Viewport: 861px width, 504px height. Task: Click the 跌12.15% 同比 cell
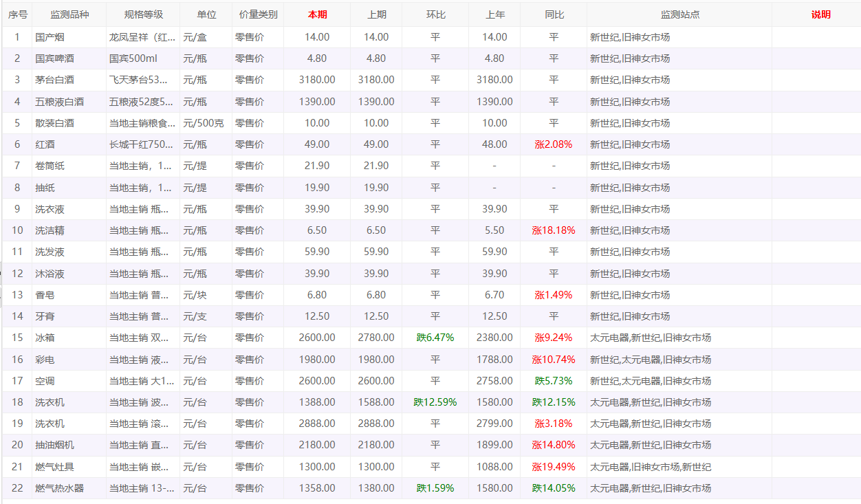554,402
